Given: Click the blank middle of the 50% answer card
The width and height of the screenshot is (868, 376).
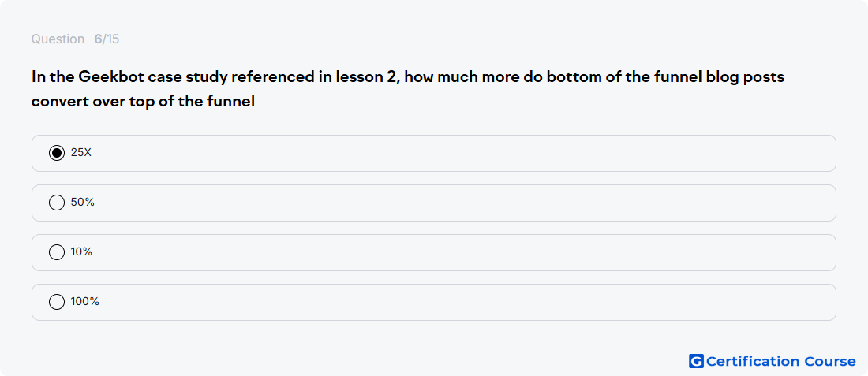Looking at the screenshot, I should (x=434, y=203).
